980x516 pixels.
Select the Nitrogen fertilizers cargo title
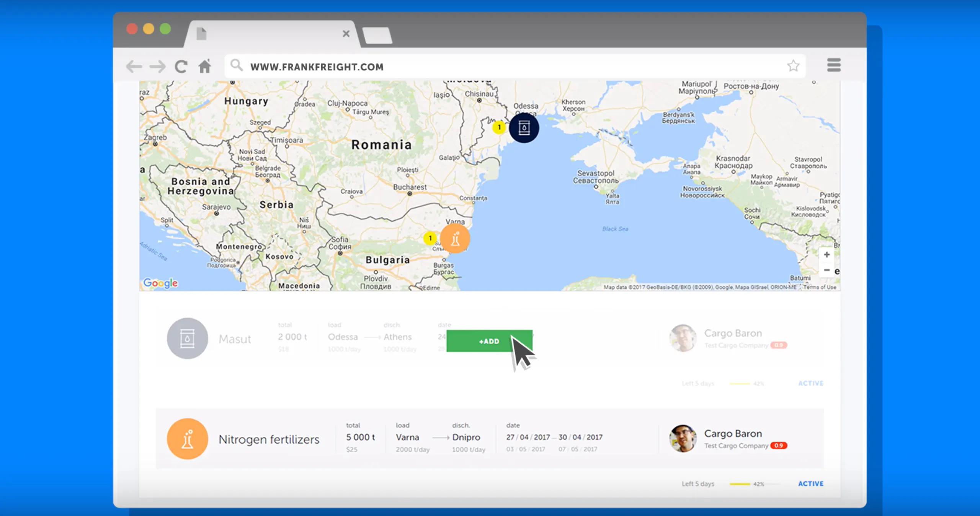pyautogui.click(x=269, y=439)
